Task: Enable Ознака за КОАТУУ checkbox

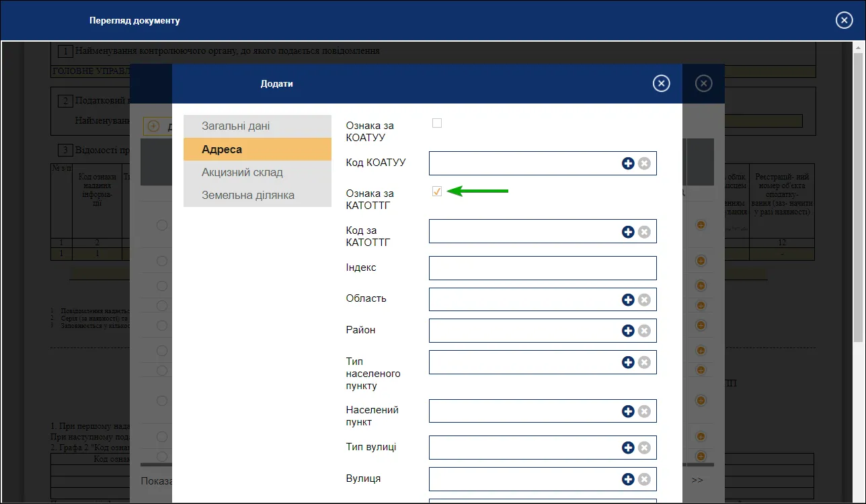Action: [437, 123]
